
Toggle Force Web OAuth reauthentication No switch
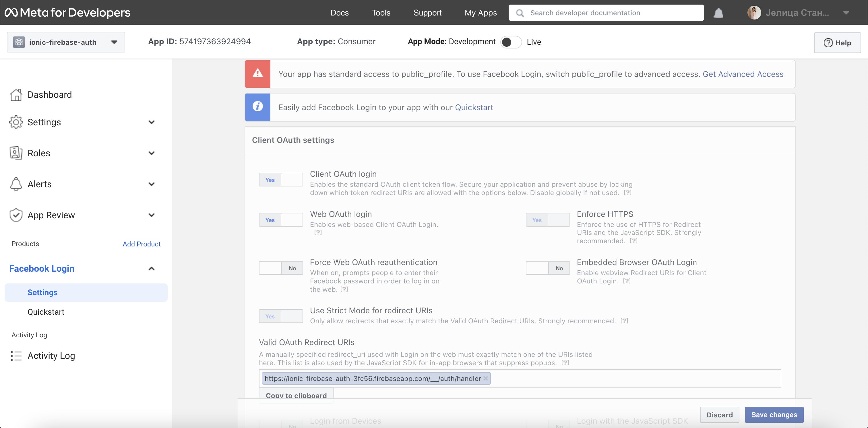pos(281,268)
